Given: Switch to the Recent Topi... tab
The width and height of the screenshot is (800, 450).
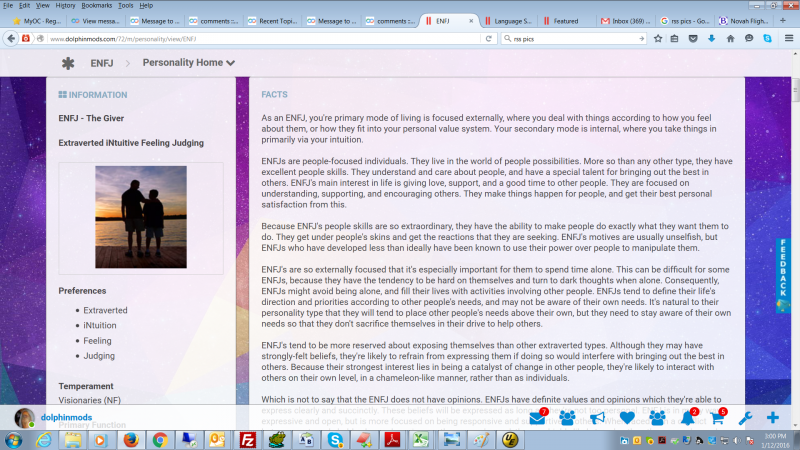Looking at the screenshot, I should coord(272,21).
